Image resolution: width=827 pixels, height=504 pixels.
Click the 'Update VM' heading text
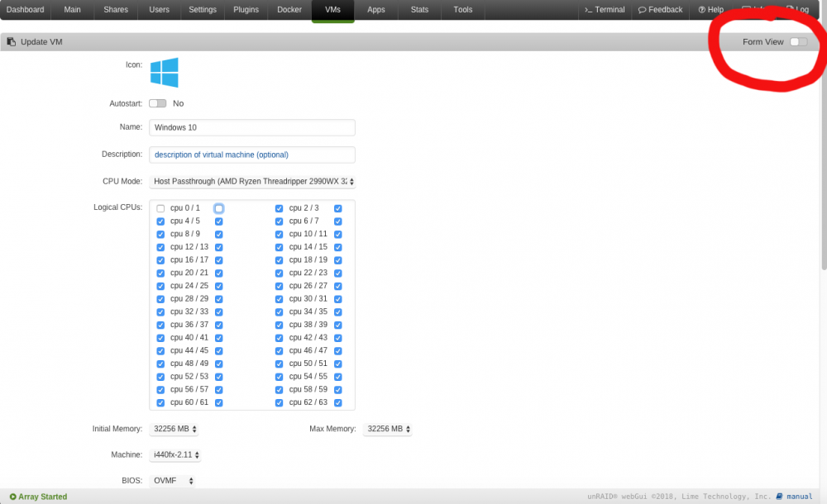pyautogui.click(x=41, y=41)
